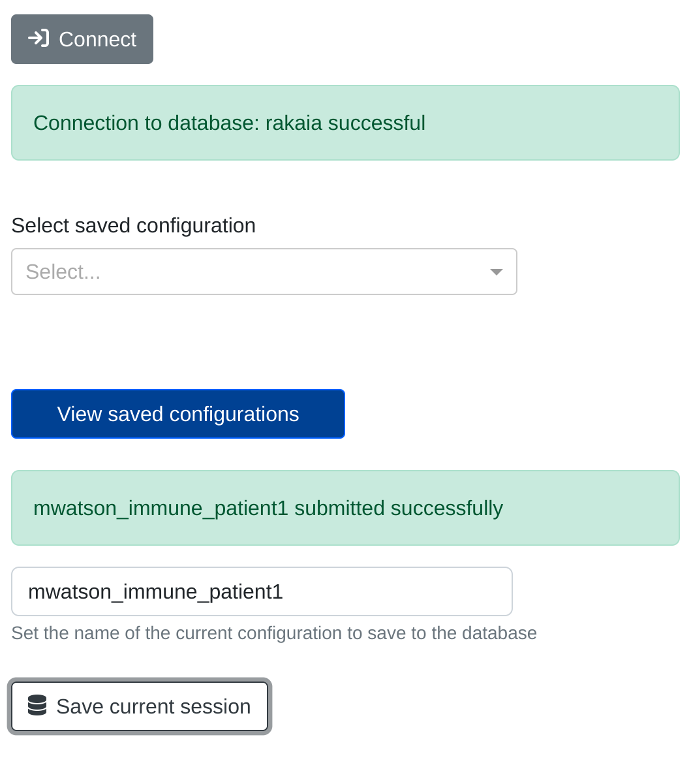
Task: Click the sign-in arrow icon on Connect
Action: click(38, 39)
